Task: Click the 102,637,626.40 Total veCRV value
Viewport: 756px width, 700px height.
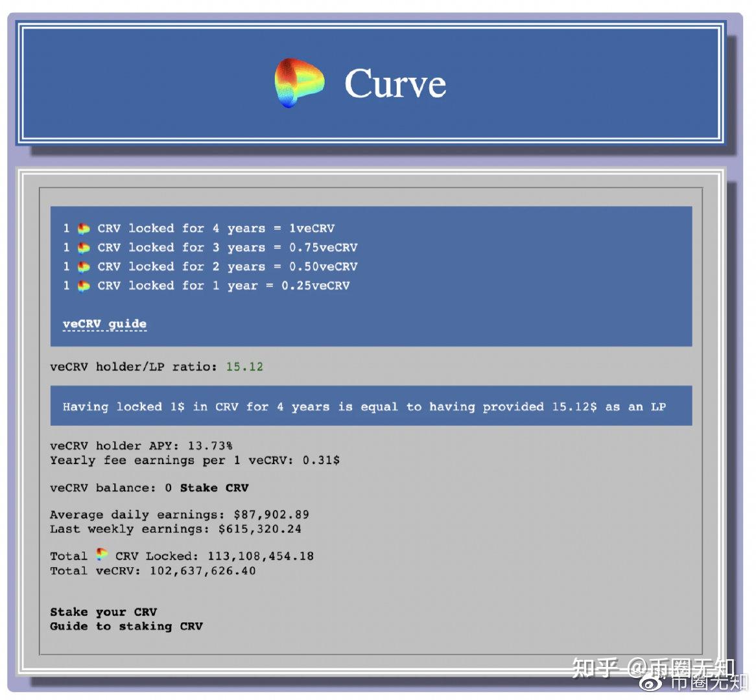Action: [202, 571]
